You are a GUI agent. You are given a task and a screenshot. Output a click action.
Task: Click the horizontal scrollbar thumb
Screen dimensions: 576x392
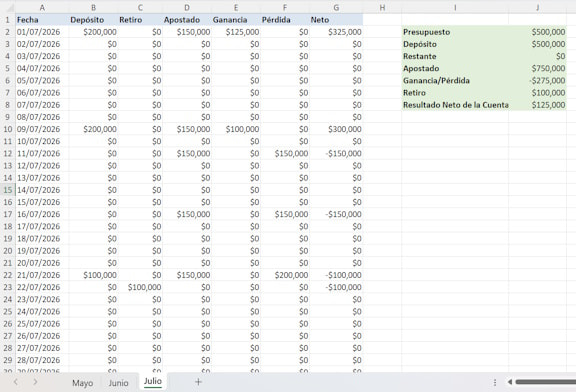pyautogui.click(x=546, y=382)
